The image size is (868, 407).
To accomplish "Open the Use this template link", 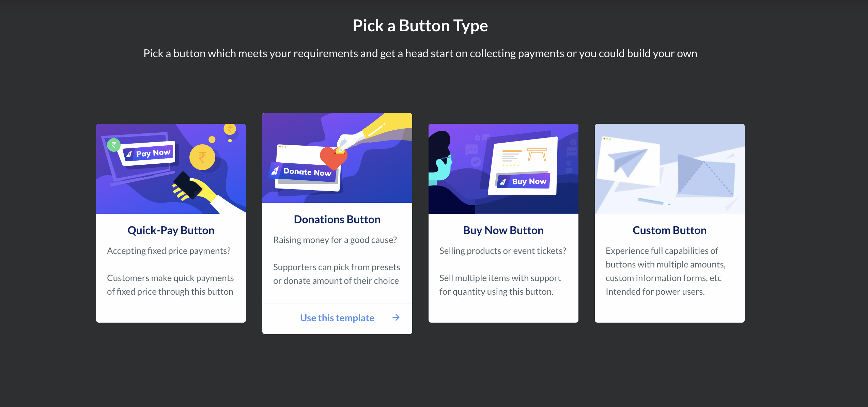I will tap(337, 318).
